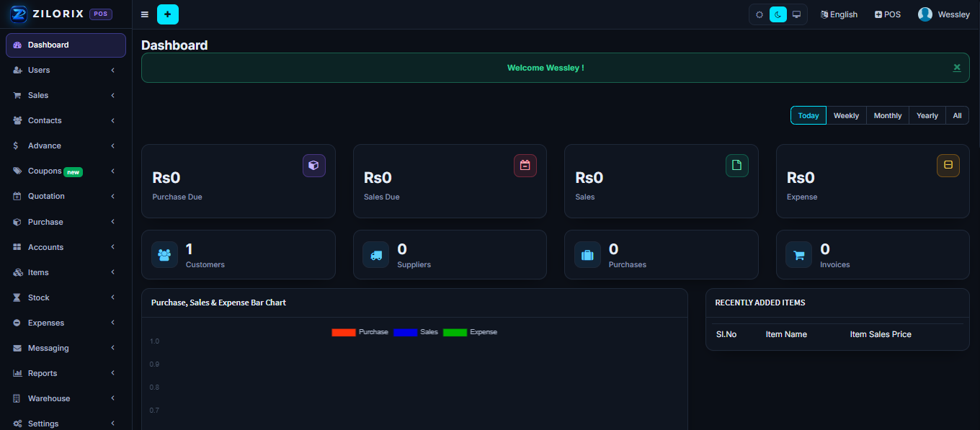Viewport: 980px width, 430px height.
Task: Click the Expense card icon
Action: (948, 166)
